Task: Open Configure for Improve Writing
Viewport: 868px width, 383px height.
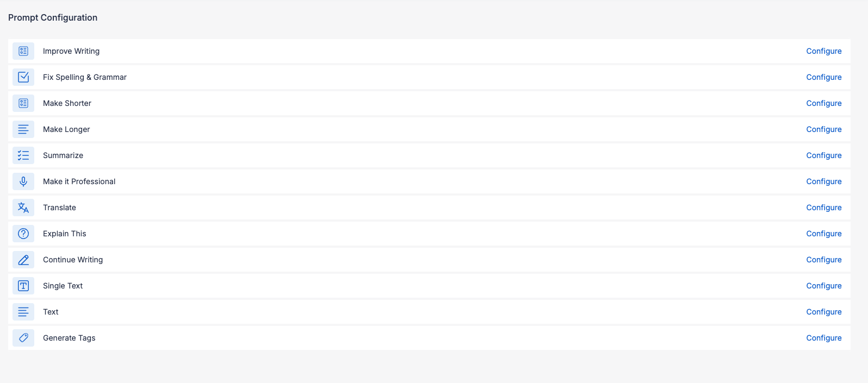Action: point(823,51)
